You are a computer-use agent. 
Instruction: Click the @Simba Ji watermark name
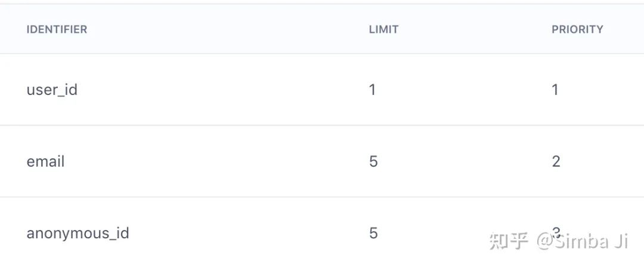click(x=582, y=241)
